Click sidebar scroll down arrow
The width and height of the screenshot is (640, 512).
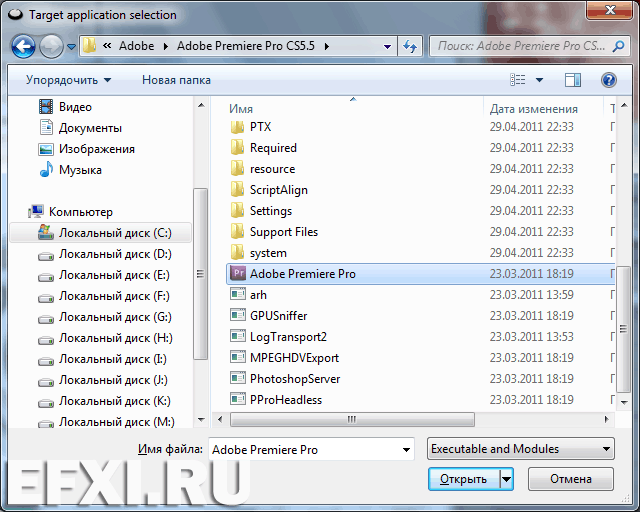point(201,419)
